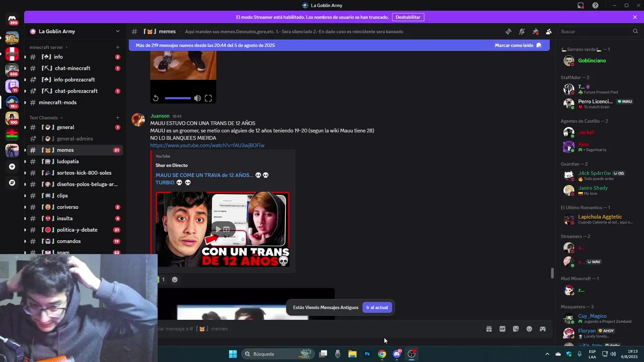Open the info-pobrezacraft channel
Screen dimensions: 644x362
pyautogui.click(x=74, y=79)
